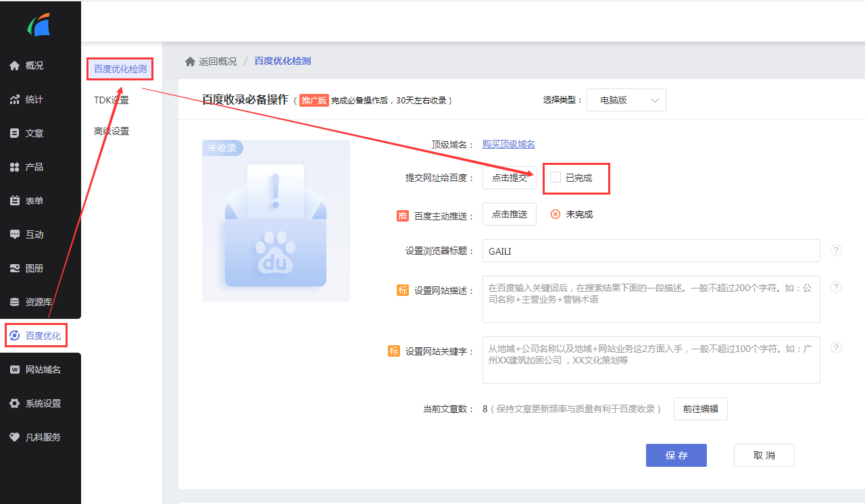Click the chart icon beside 统计
Screen dimensions: 865x504
[14, 99]
